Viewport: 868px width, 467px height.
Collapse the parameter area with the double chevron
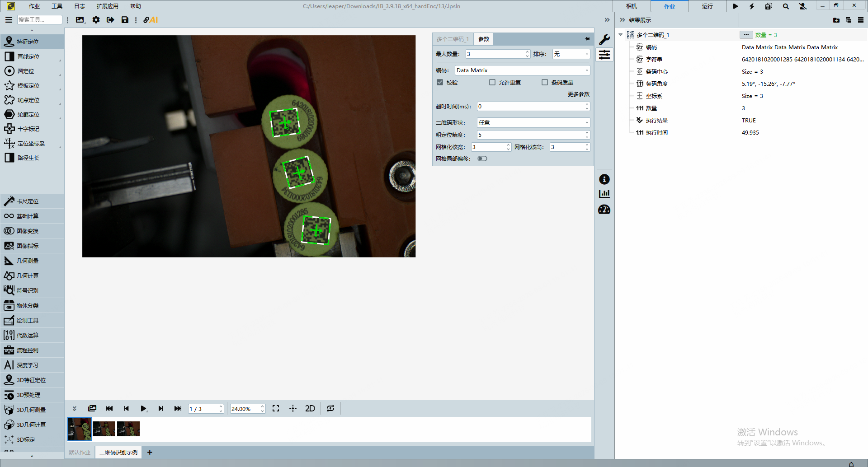point(607,20)
